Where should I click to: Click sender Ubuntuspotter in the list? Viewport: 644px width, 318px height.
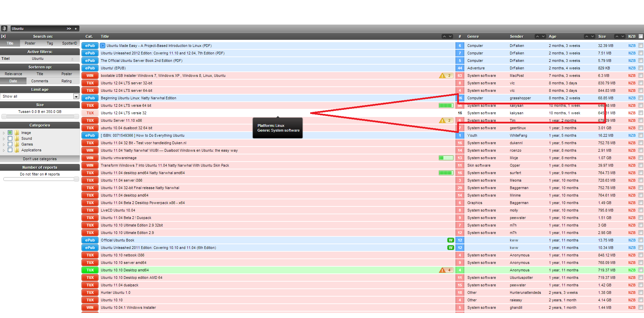[x=521, y=278]
